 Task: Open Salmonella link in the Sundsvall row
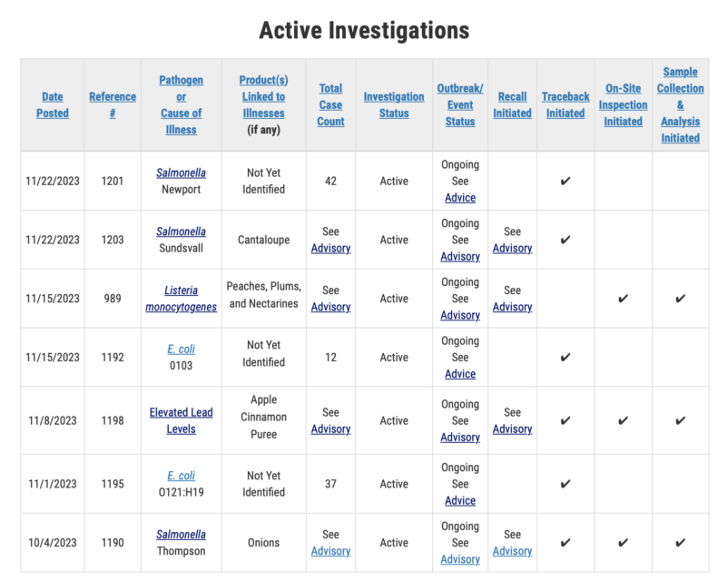pos(181,231)
